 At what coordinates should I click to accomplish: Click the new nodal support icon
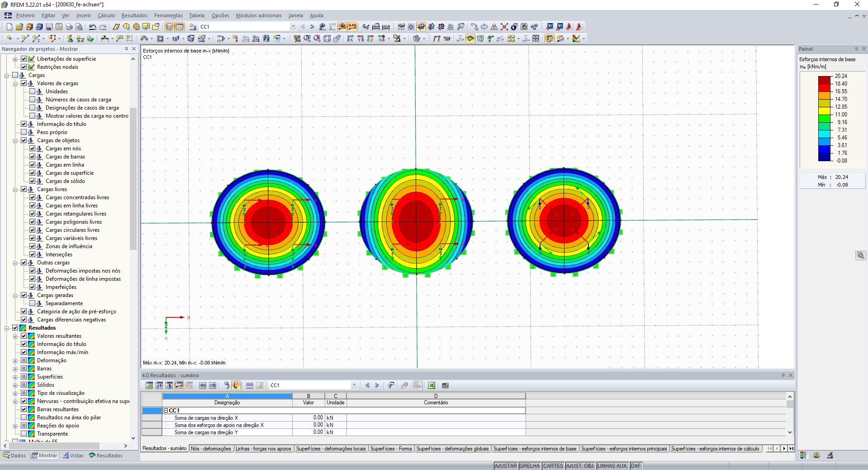coord(70,38)
